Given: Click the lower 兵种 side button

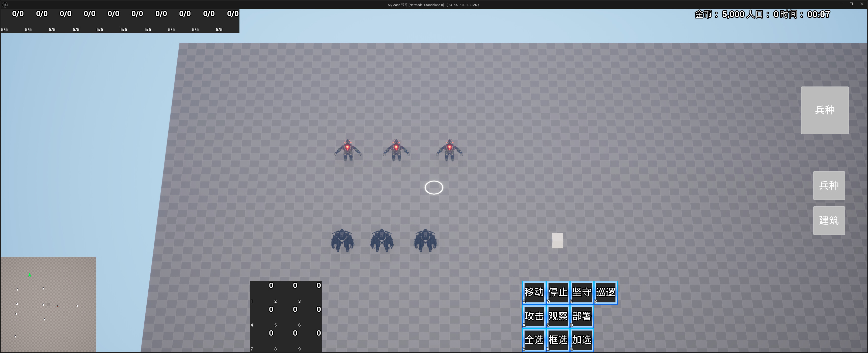Looking at the screenshot, I should [829, 186].
